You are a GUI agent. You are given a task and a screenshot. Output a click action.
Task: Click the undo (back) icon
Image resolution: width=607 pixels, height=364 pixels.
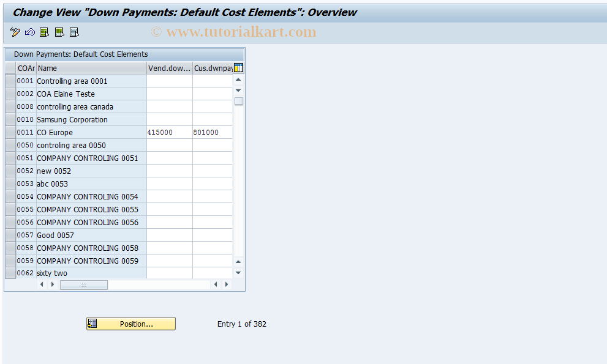pos(29,32)
